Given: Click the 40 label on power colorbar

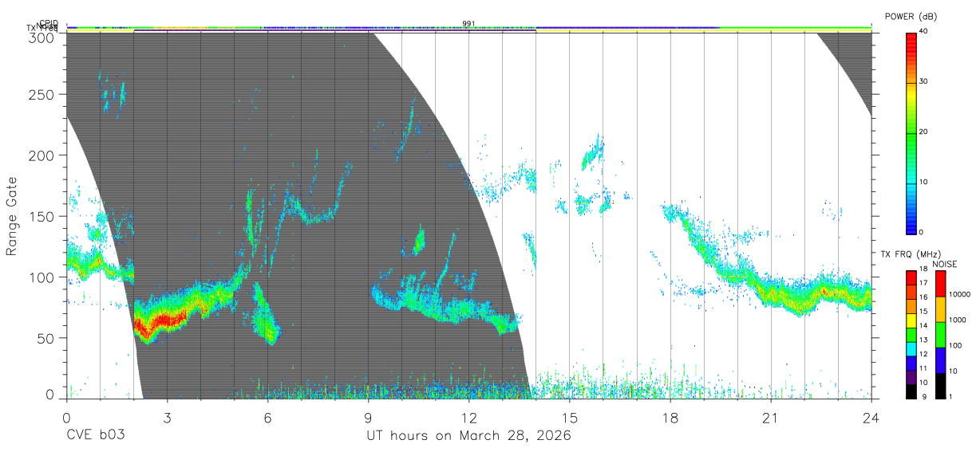Looking at the screenshot, I should tap(924, 31).
